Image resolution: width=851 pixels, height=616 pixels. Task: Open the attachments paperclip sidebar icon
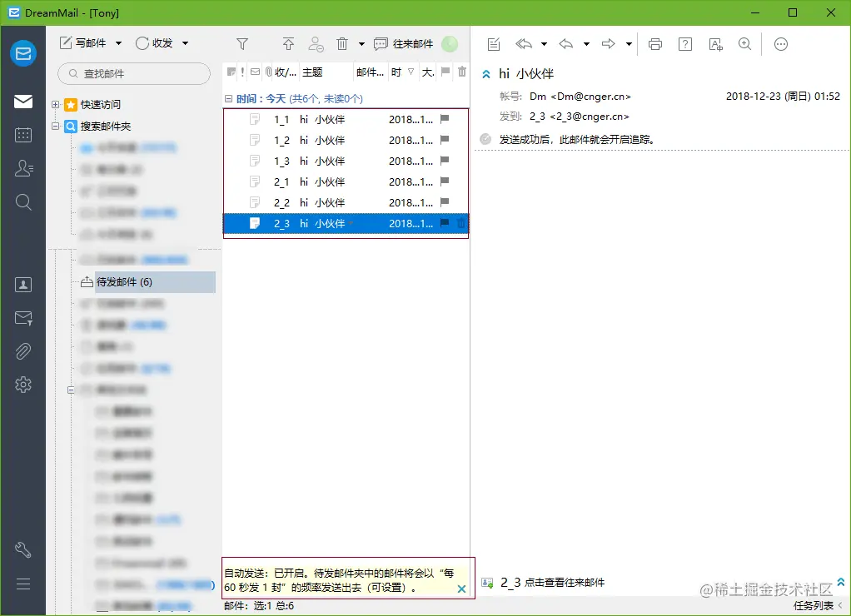[x=22, y=351]
